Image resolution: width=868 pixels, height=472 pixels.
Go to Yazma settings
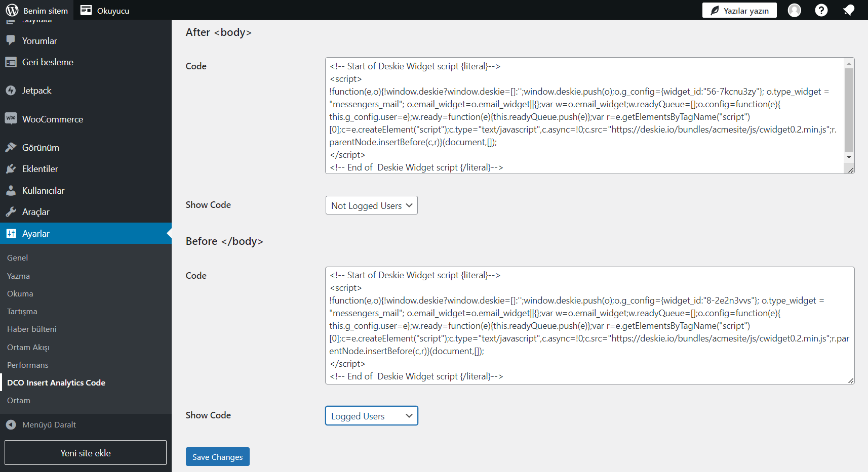coord(19,276)
